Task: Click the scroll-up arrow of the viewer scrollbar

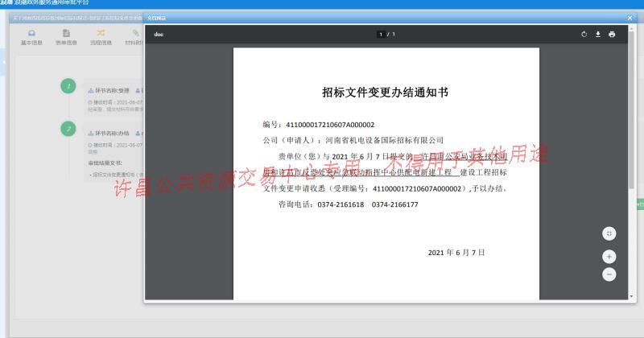Action: (631, 27)
